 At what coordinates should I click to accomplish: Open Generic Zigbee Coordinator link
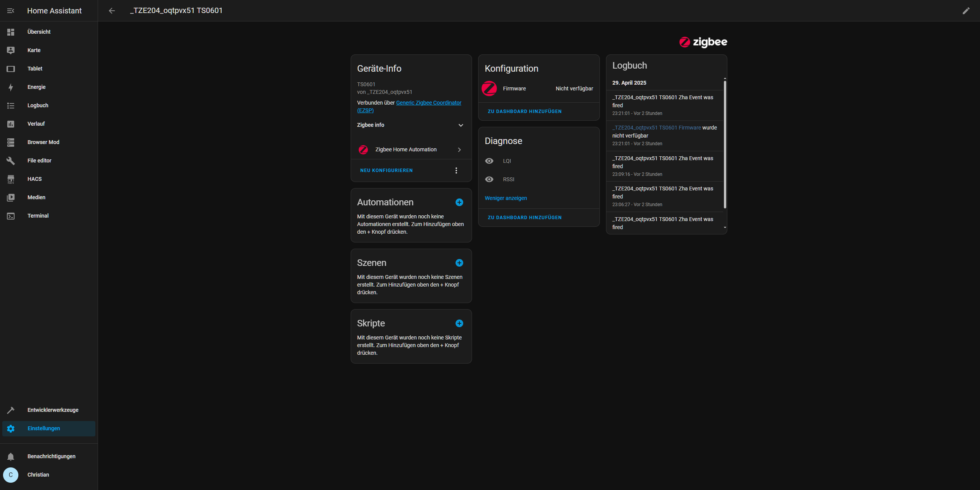coord(428,103)
